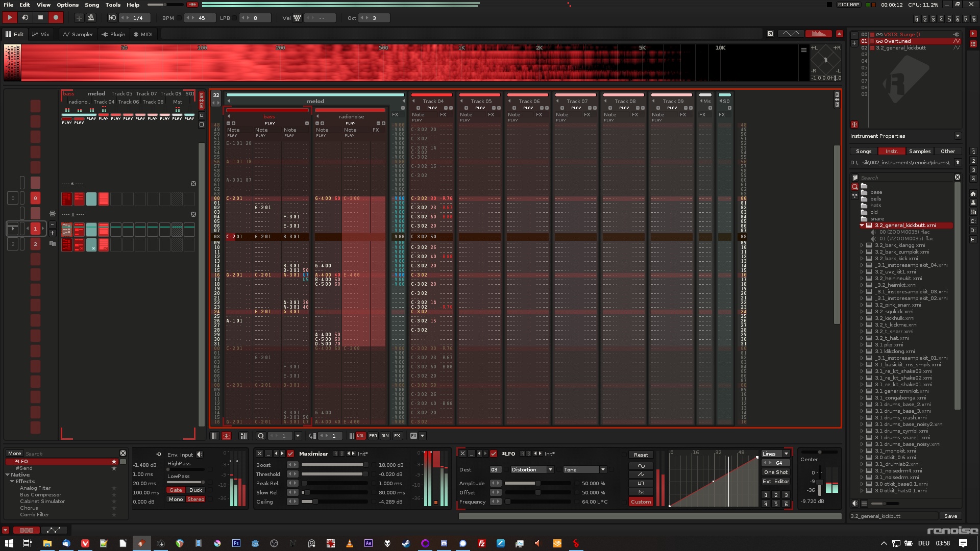The width and height of the screenshot is (980, 551).
Task: Open LFO Tone parameter dropdown
Action: 603,469
